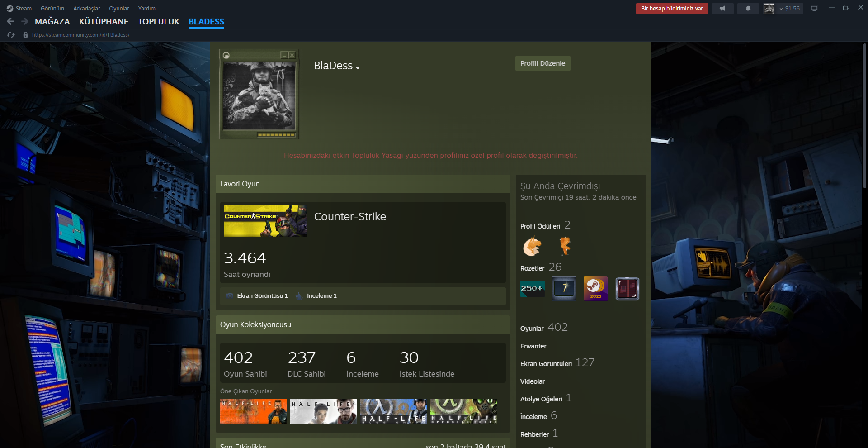Go back with the back arrow
Viewport: 868px width, 448px height.
point(11,21)
